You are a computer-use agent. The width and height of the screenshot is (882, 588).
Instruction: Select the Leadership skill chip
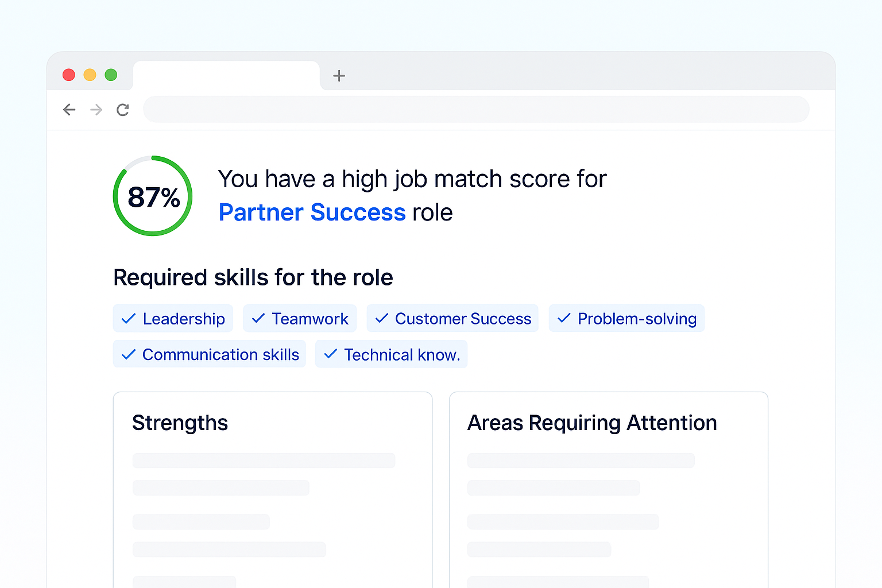coord(173,318)
